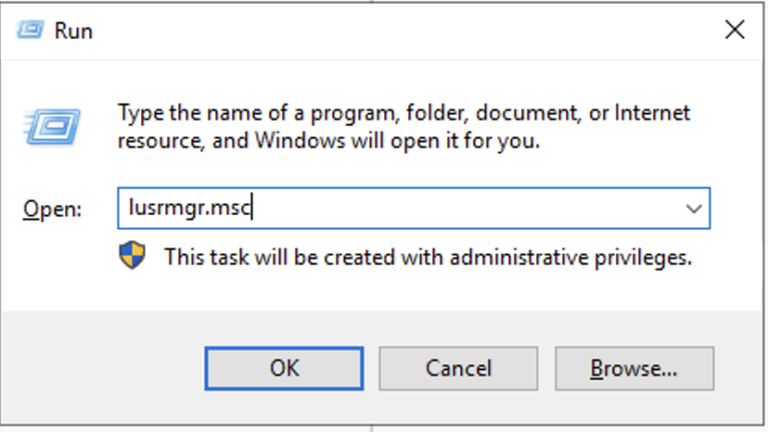This screenshot has height=432, width=768.
Task: Expand the Open combo box dropdown arrow
Action: pos(693,209)
